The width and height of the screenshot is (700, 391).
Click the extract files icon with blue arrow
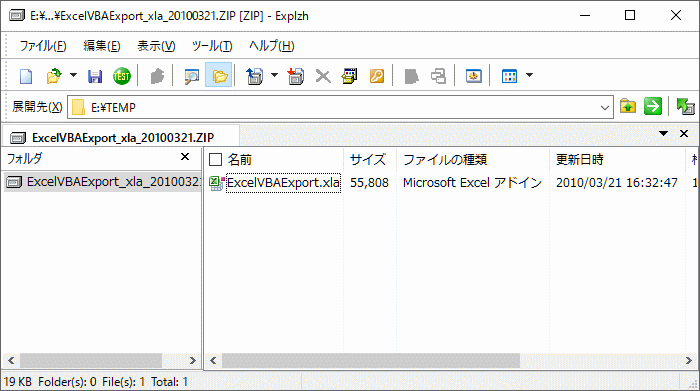click(255, 76)
